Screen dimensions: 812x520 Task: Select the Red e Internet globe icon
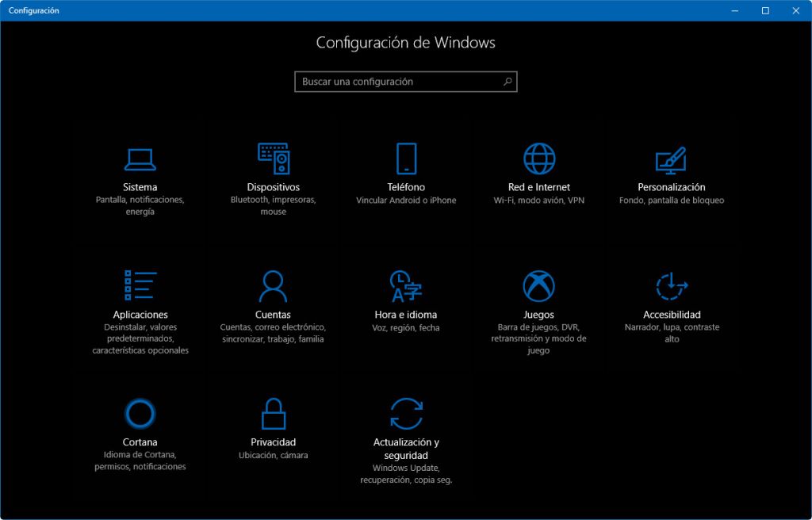[x=539, y=159]
